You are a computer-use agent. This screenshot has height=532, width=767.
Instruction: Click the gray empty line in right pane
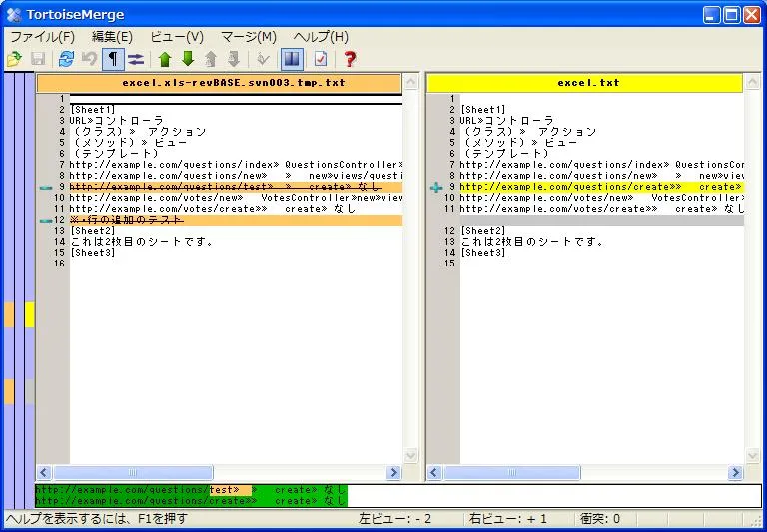coord(601,220)
